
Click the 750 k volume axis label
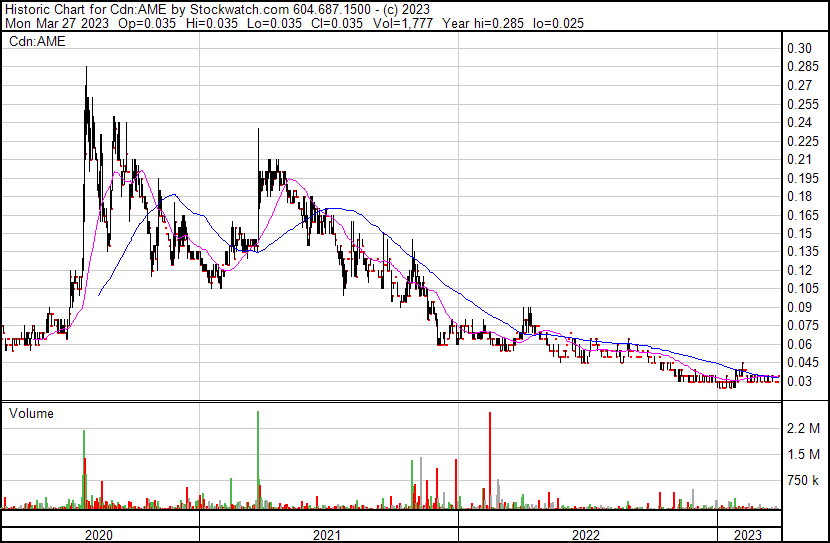click(x=803, y=481)
